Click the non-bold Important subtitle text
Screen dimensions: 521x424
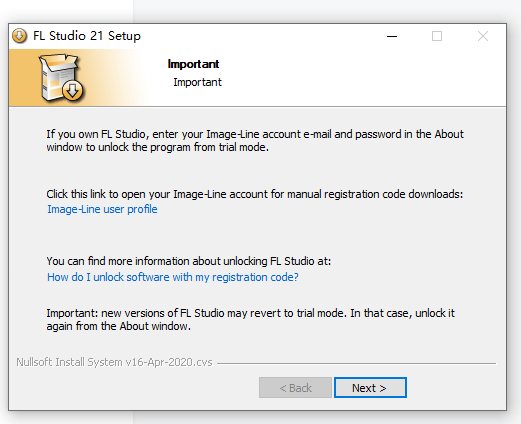tap(197, 82)
